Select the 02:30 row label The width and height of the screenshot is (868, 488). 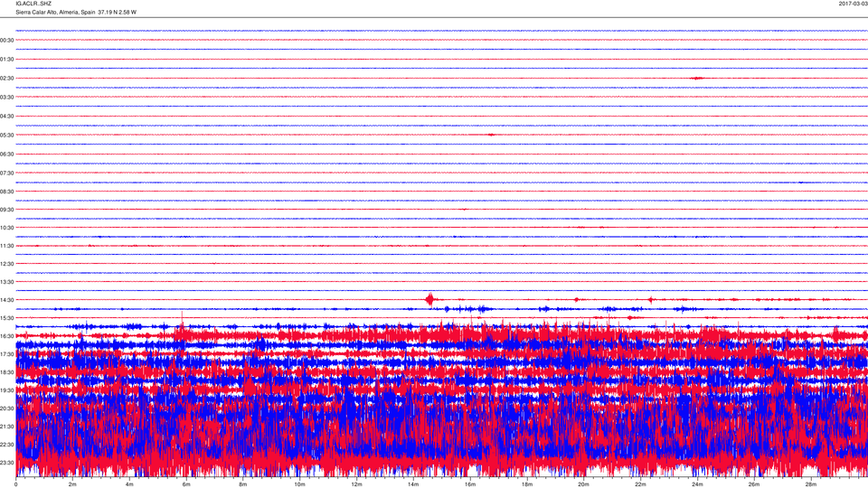[7, 79]
